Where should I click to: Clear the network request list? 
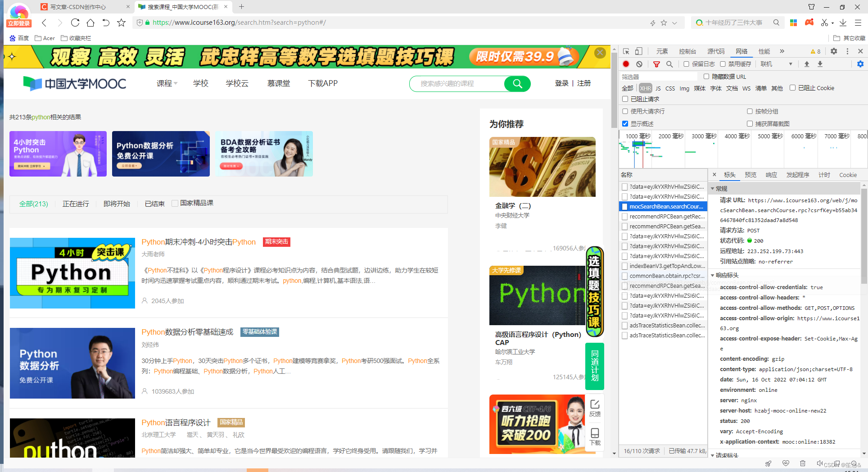640,64
